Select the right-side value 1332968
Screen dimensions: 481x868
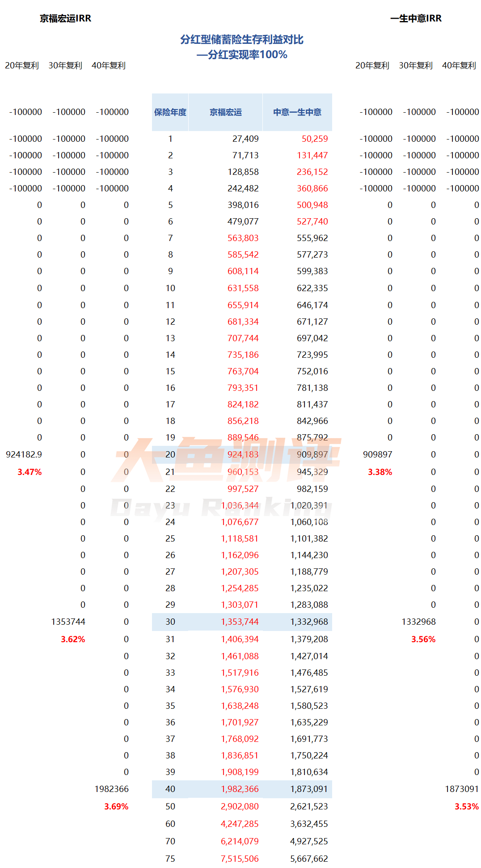coord(419,622)
